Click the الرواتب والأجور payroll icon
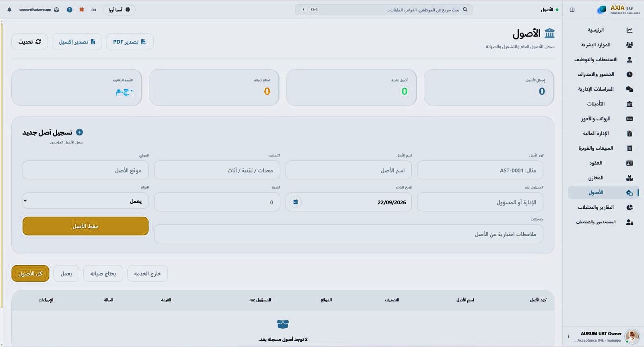 630,119
